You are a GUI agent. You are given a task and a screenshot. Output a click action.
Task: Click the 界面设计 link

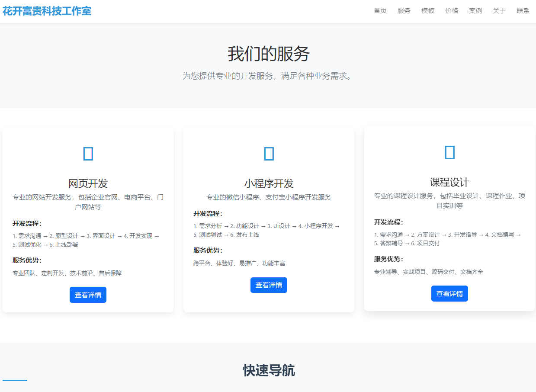pyautogui.click(x=104, y=236)
